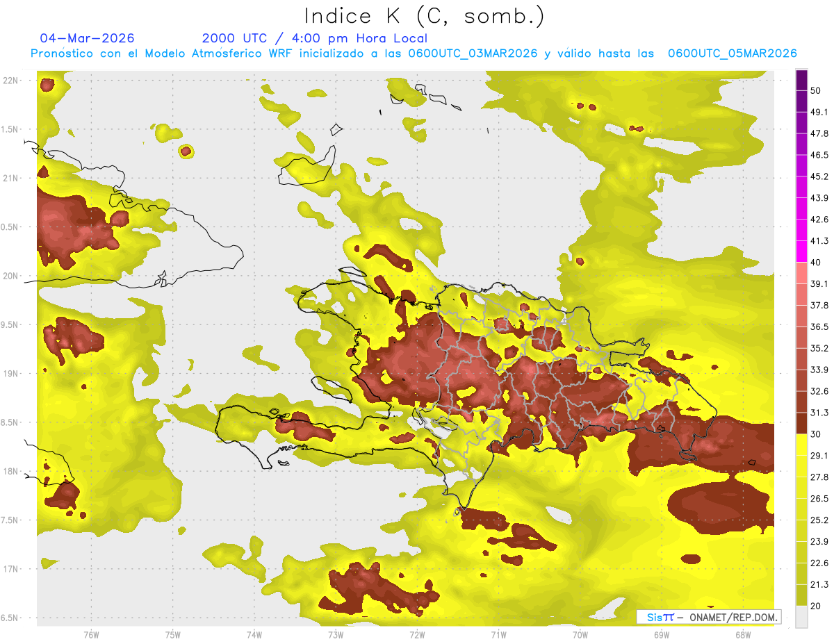The height and width of the screenshot is (644, 834).
Task: Click the "2000 UTC / 4:00 pm Hora Local" text
Action: coord(315,38)
